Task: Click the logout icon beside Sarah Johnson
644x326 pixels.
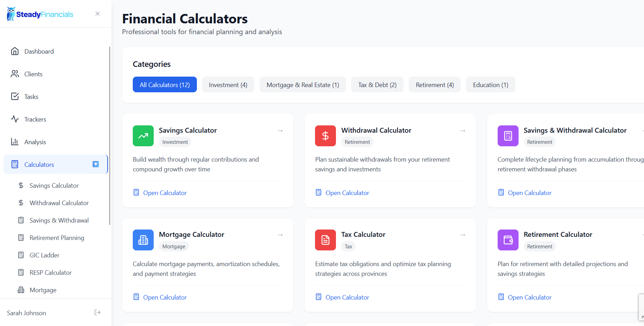Action: (x=98, y=312)
